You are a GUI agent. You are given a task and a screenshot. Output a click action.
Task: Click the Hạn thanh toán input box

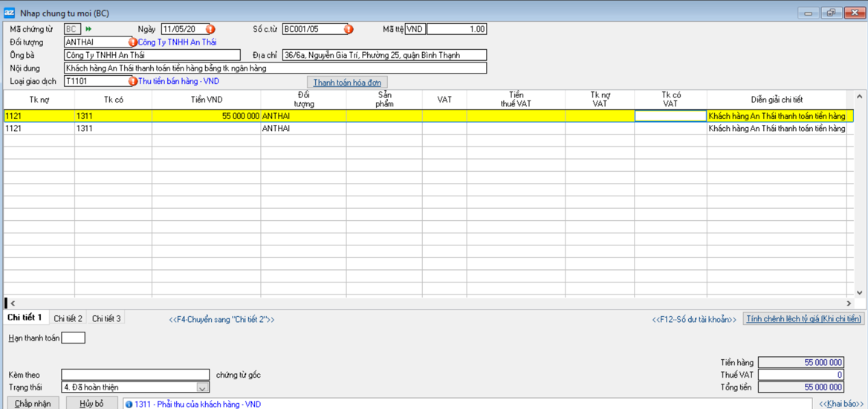tap(74, 338)
